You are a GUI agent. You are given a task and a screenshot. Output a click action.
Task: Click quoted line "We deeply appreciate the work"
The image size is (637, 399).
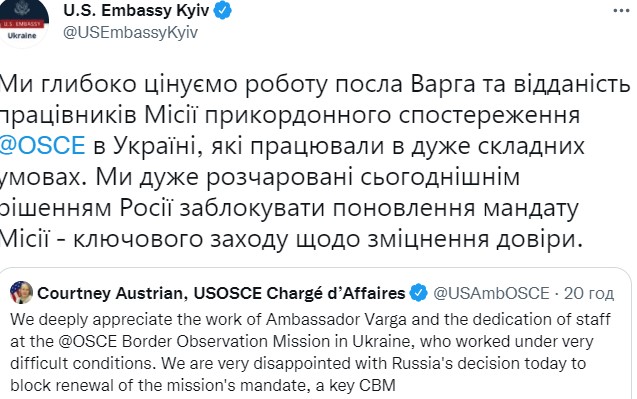(x=310, y=319)
